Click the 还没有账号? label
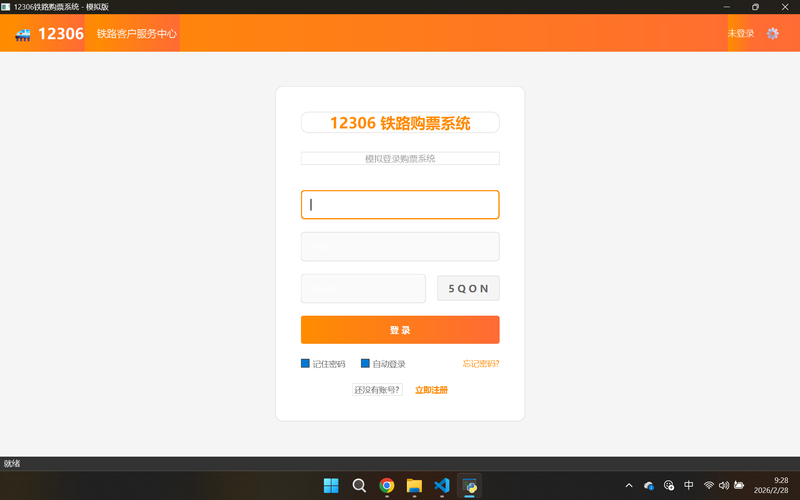Screen dimensions: 800x500 click(377, 390)
